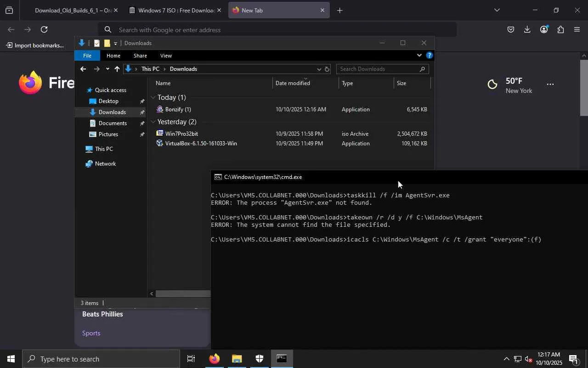Select the Win7Pro32bit iso file

[x=291, y=134]
